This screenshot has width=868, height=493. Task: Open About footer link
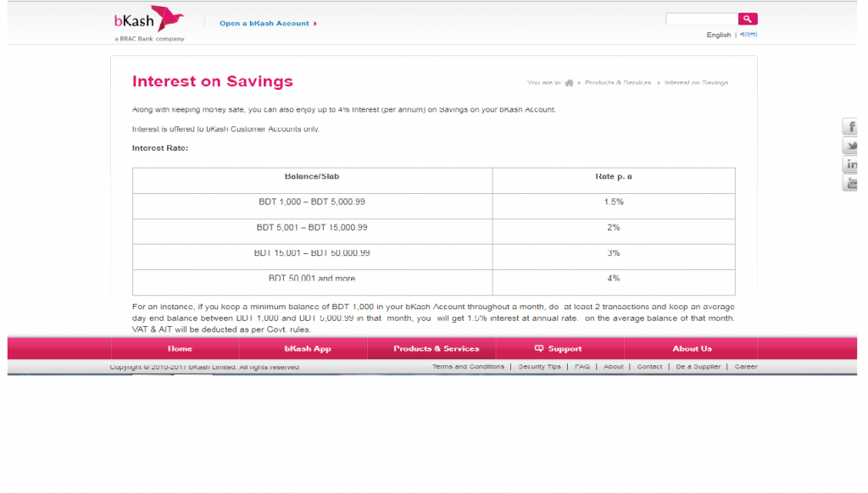coord(614,367)
